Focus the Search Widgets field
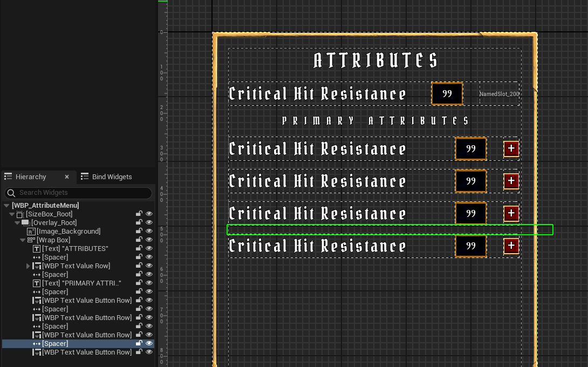The image size is (588, 367). point(78,193)
